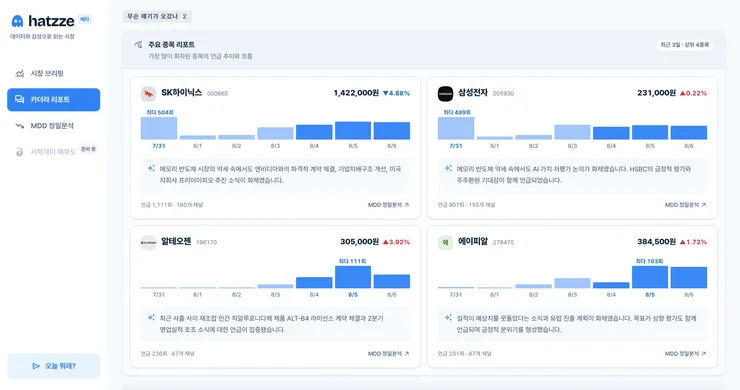Open MDD 정밀분석 in the sidebar
This screenshot has height=390, width=740.
pos(53,126)
